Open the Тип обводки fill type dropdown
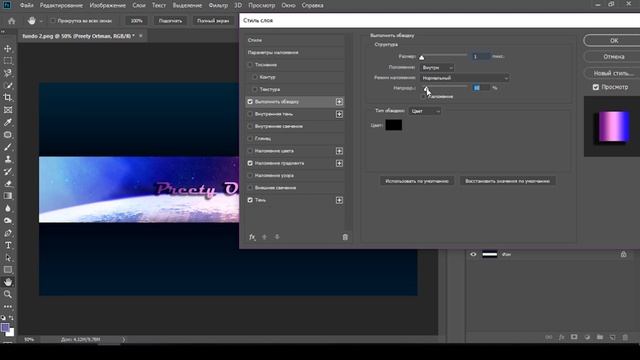 424,111
